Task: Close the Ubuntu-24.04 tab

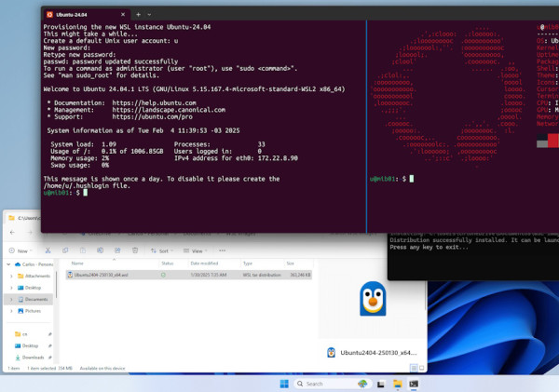Action: click(x=123, y=14)
